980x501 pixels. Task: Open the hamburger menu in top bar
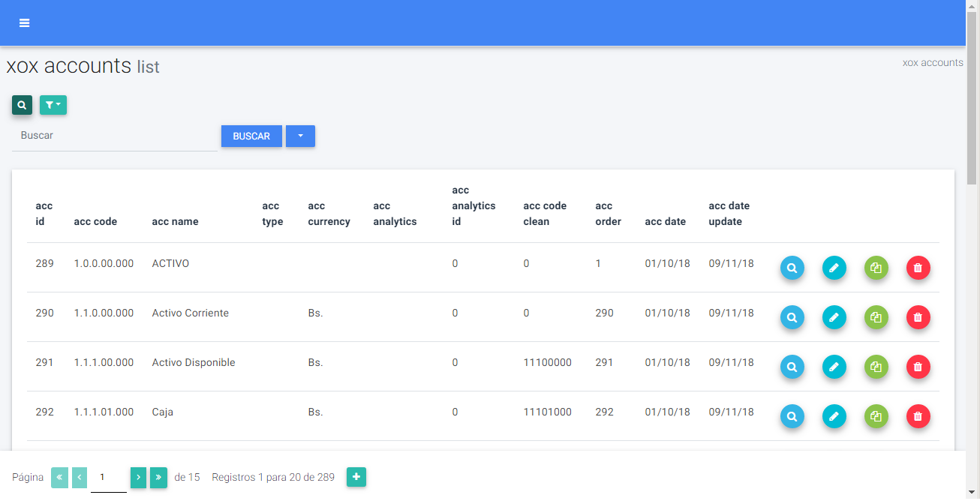(x=25, y=23)
